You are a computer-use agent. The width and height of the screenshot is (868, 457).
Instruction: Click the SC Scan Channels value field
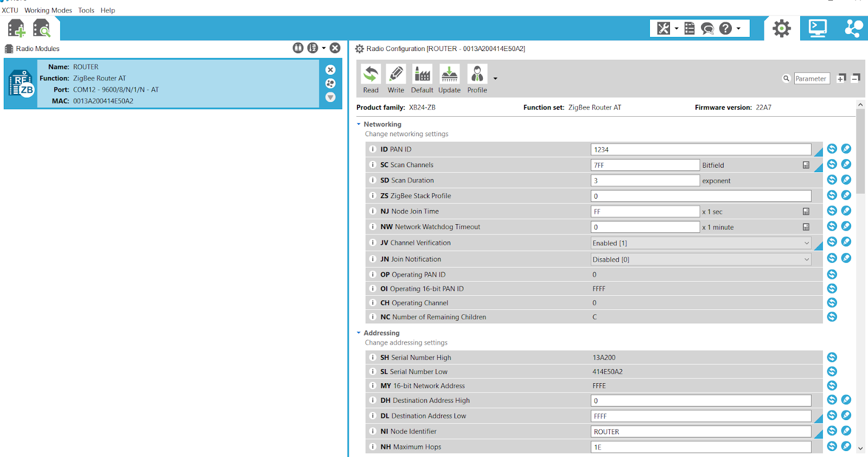pyautogui.click(x=645, y=165)
